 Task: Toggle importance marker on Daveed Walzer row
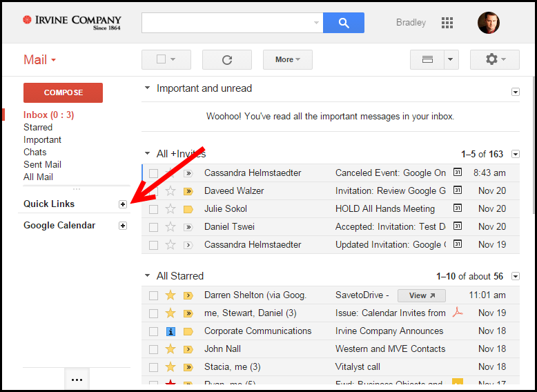(188, 191)
